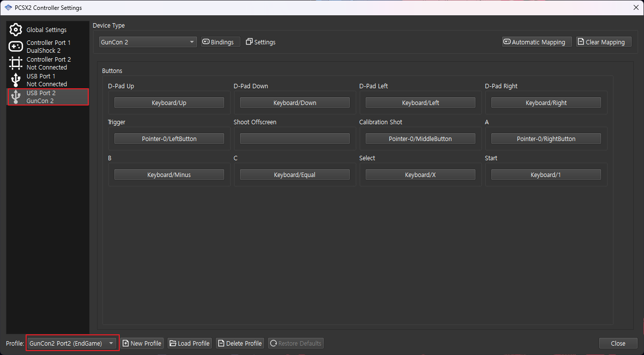Viewport: 644px width, 355px height.
Task: Rebind C button Keyboard/Equal binding
Action: point(295,175)
